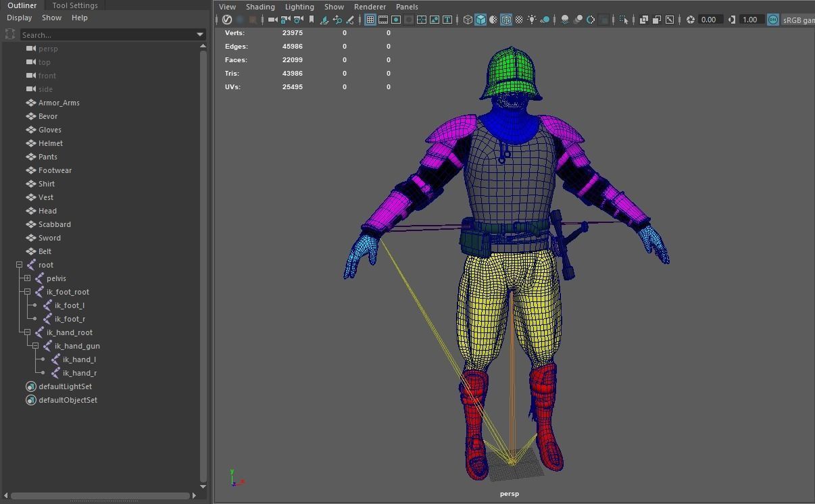The height and width of the screenshot is (504, 815).
Task: Expand the pelvis joint node
Action: [x=27, y=278]
